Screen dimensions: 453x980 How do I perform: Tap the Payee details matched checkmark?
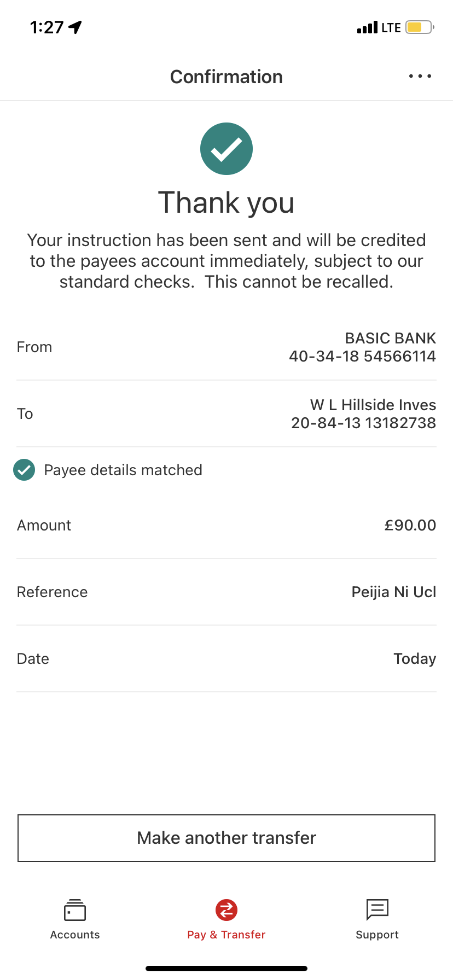click(24, 470)
